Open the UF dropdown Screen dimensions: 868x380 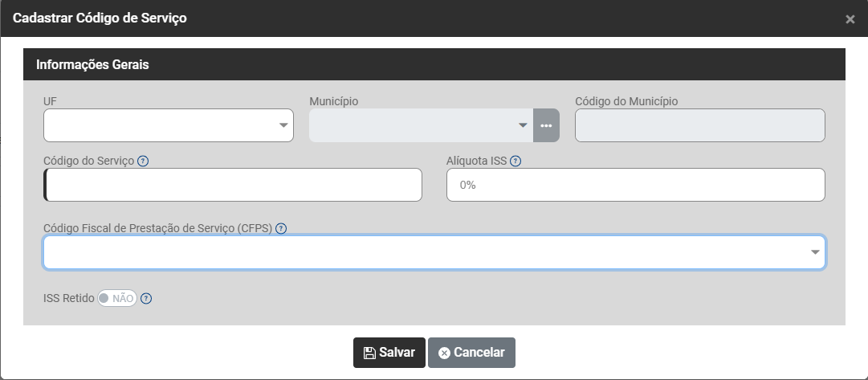(x=169, y=125)
